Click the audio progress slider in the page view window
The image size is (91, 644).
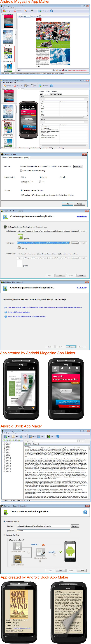click(37, 70)
